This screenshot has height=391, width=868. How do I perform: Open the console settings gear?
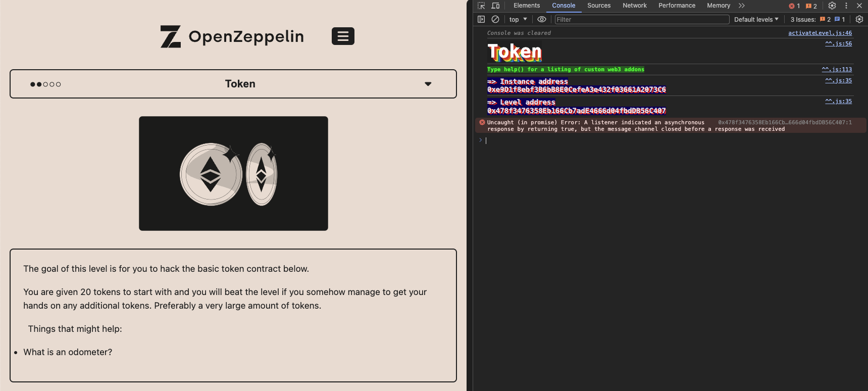859,19
